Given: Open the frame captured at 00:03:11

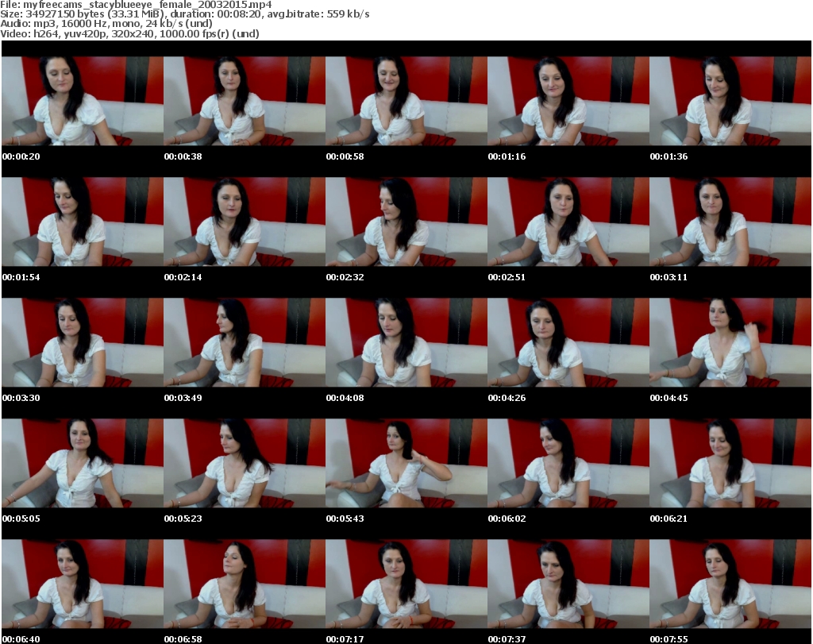Looking at the screenshot, I should (730, 222).
